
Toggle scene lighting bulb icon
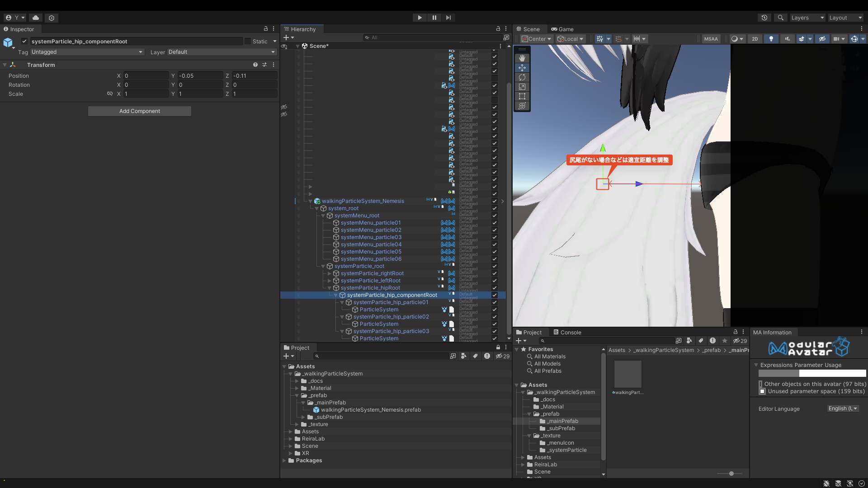[771, 39]
